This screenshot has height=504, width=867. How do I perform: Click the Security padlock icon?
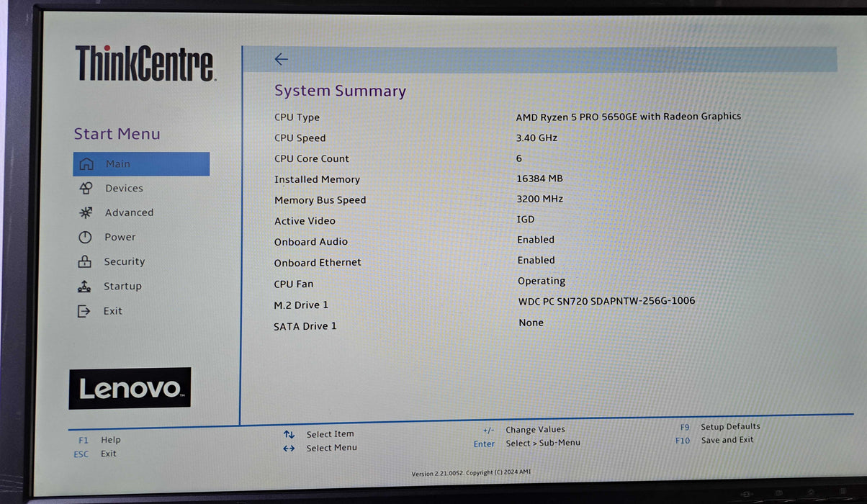tap(85, 261)
